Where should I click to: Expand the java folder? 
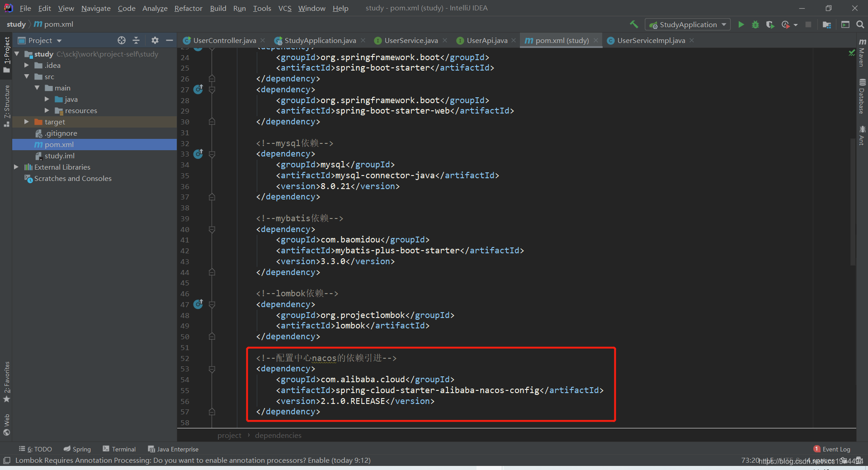47,99
